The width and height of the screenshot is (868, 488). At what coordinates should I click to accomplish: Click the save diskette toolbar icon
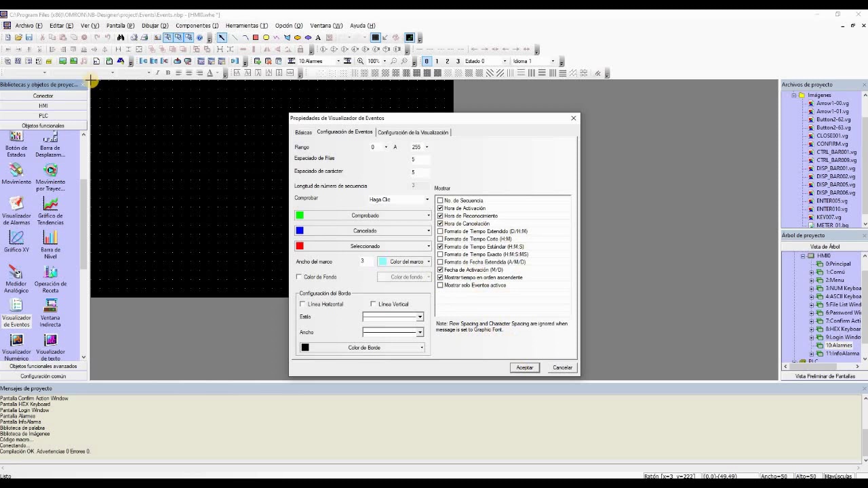click(x=29, y=38)
